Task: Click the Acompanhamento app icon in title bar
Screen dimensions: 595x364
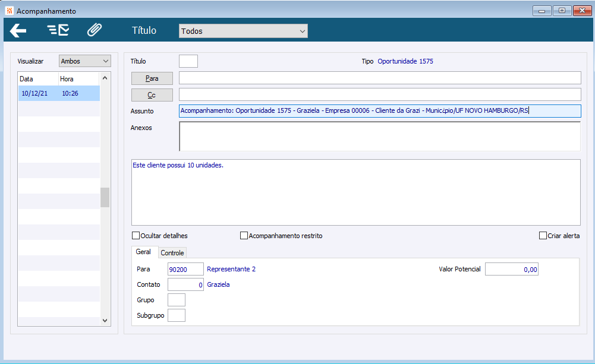Action: (10, 11)
